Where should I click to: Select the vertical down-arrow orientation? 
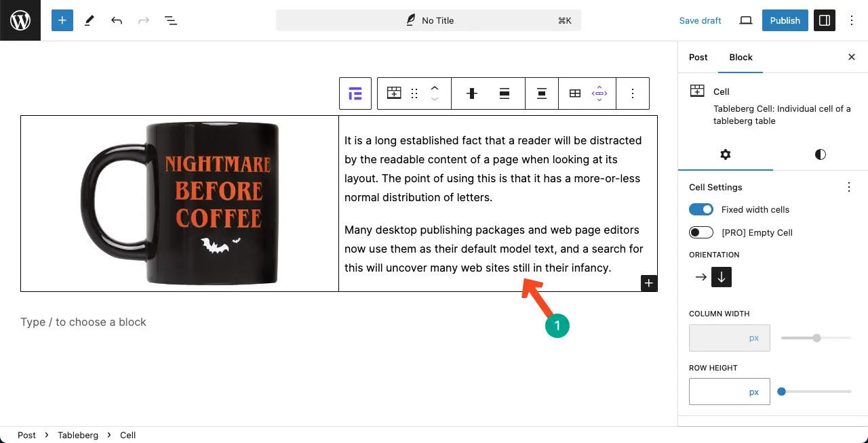click(722, 277)
